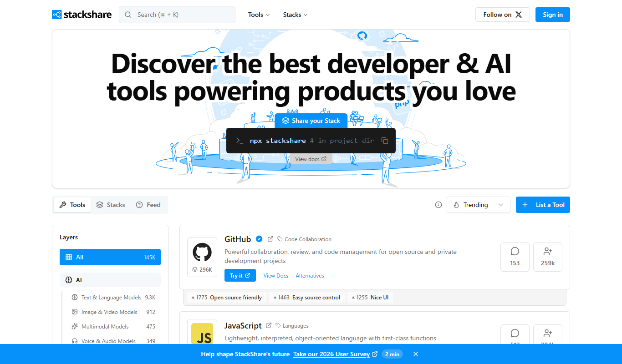This screenshot has height=364, width=622.
Task: Open GitHub's external link icon
Action: [x=270, y=239]
